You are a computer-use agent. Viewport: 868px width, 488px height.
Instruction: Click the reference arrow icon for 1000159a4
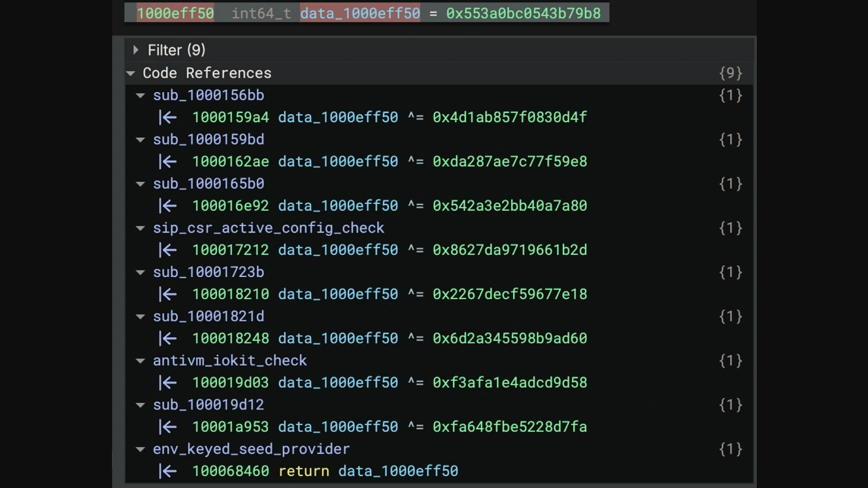point(168,118)
